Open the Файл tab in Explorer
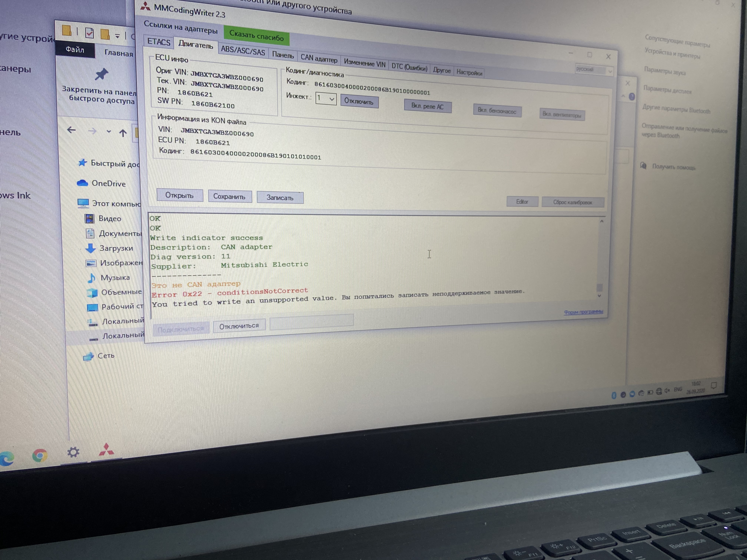The width and height of the screenshot is (747, 560). click(x=75, y=50)
